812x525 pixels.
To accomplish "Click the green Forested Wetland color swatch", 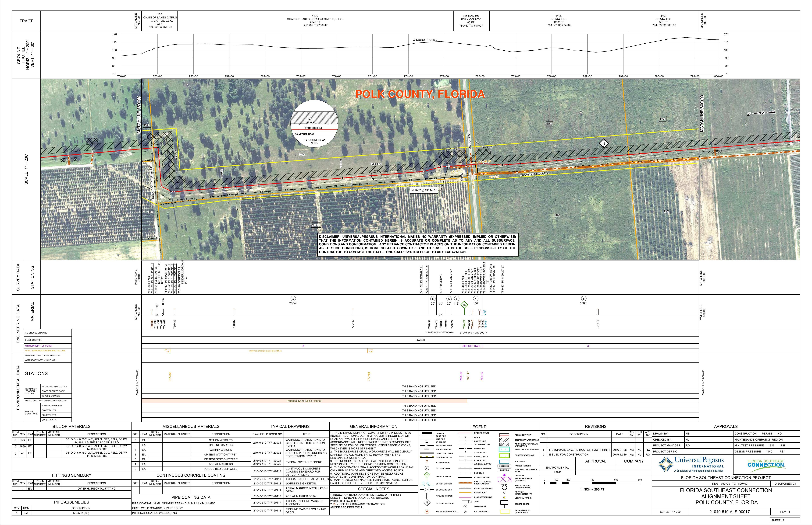I will click(x=504, y=455).
